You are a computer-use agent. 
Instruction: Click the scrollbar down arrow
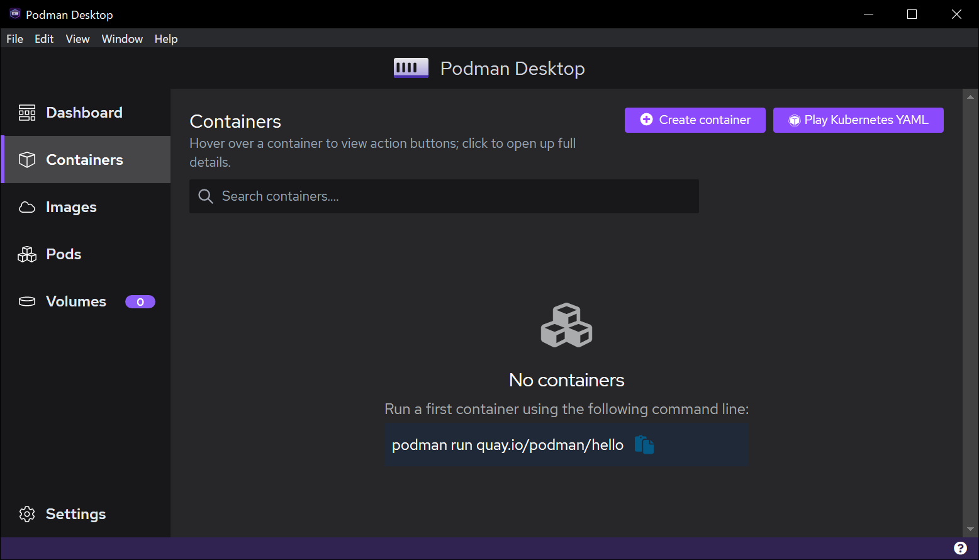tap(970, 529)
